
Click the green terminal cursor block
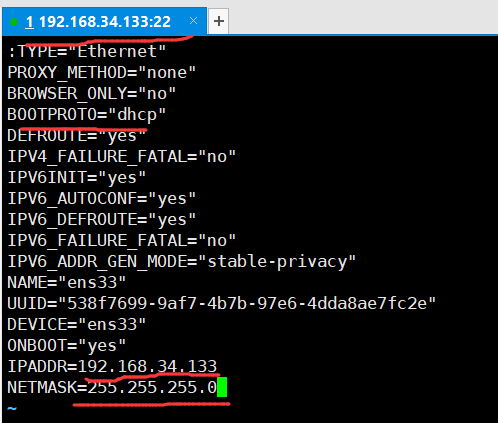pos(222,387)
